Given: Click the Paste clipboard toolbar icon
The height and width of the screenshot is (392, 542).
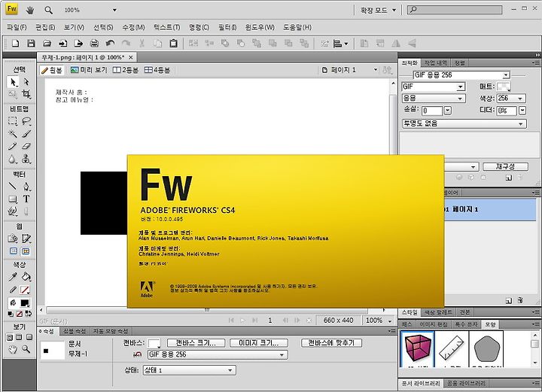Looking at the screenshot, I should (173, 43).
